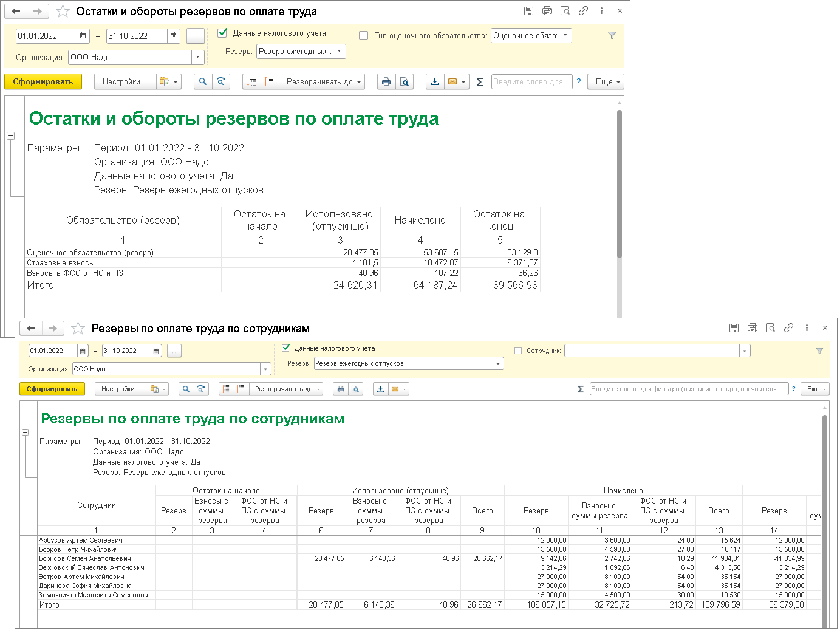
Task: Open preview icon in upper report window header
Action: [565, 11]
